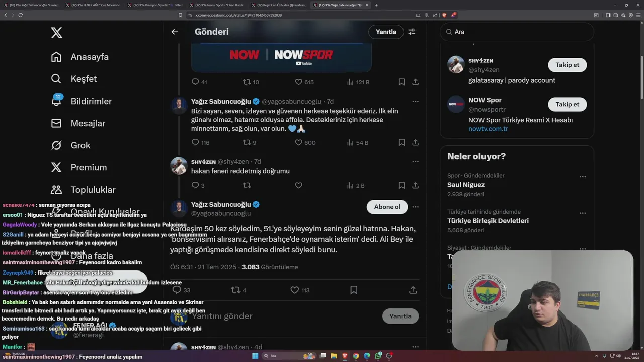The height and width of the screenshot is (362, 644).
Task: Reply icon on the post with 41 replies
Action: [x=195, y=82]
